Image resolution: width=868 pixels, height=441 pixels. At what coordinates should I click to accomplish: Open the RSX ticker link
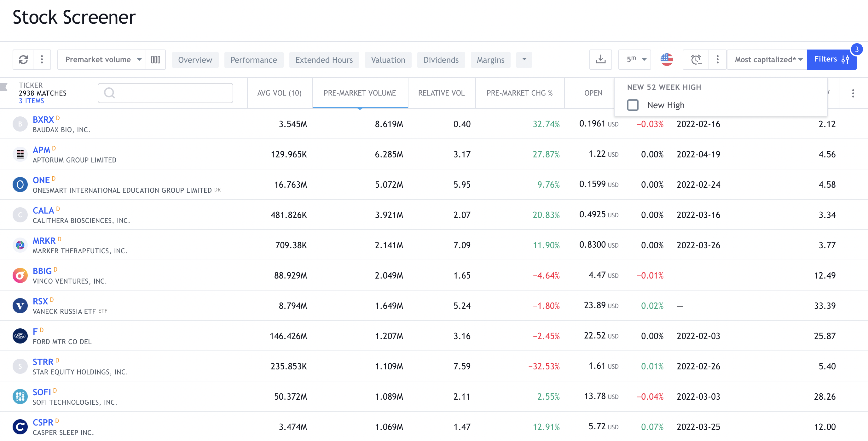pyautogui.click(x=40, y=302)
